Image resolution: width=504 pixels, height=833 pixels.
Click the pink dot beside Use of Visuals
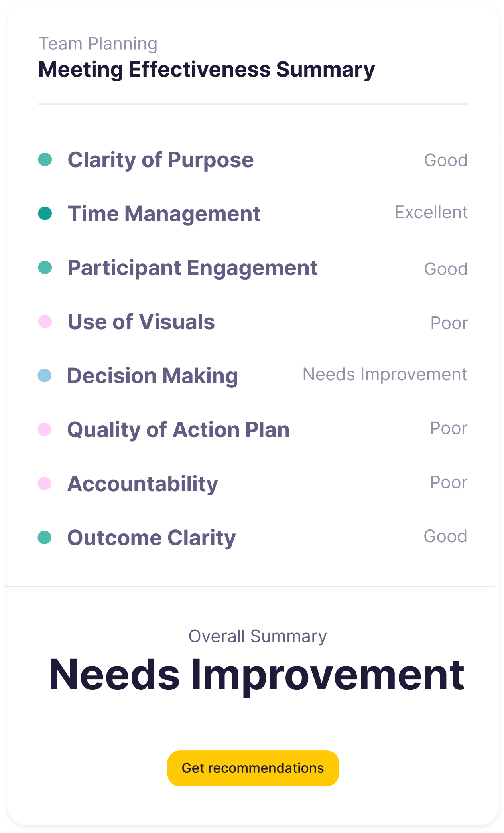click(x=45, y=322)
